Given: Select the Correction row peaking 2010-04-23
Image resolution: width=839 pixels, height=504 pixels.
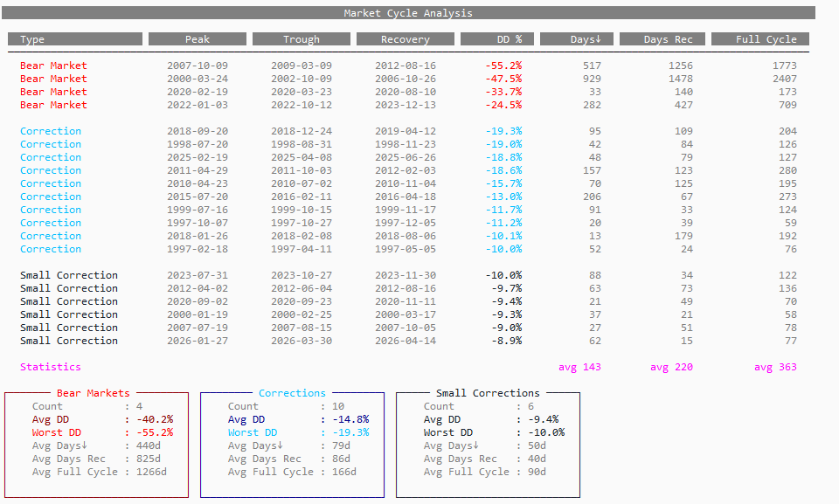Looking at the screenshot, I should [x=408, y=183].
